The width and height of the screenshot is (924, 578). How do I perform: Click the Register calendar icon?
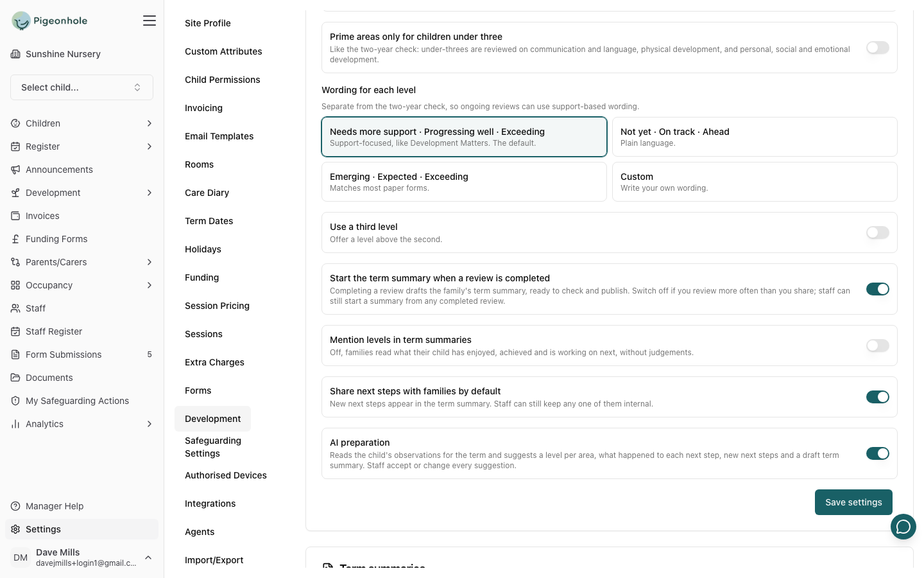[x=15, y=146]
